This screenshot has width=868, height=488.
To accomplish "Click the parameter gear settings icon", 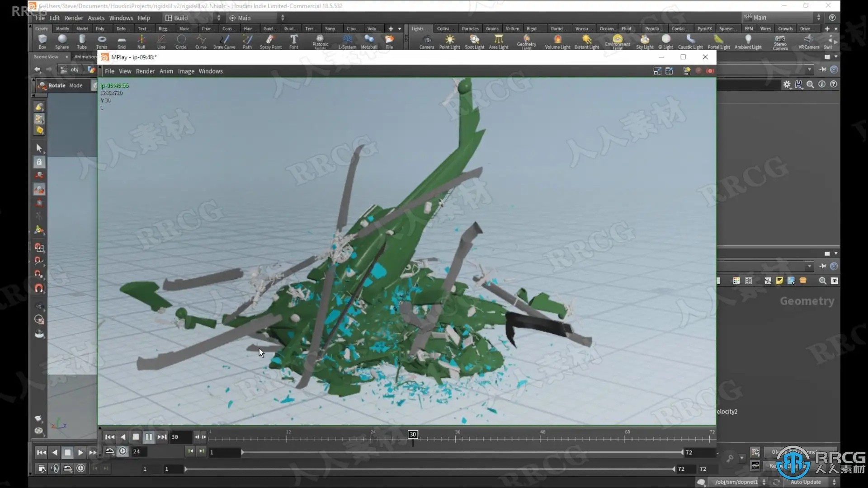I will coord(787,84).
